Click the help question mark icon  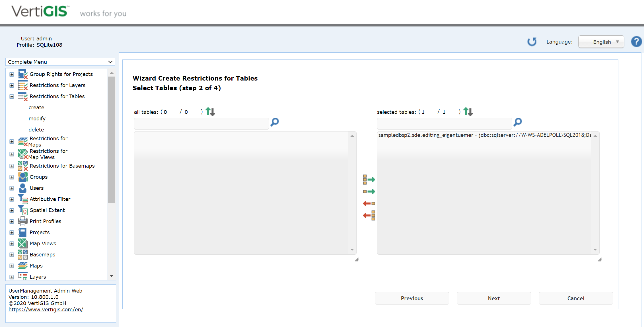tap(636, 42)
